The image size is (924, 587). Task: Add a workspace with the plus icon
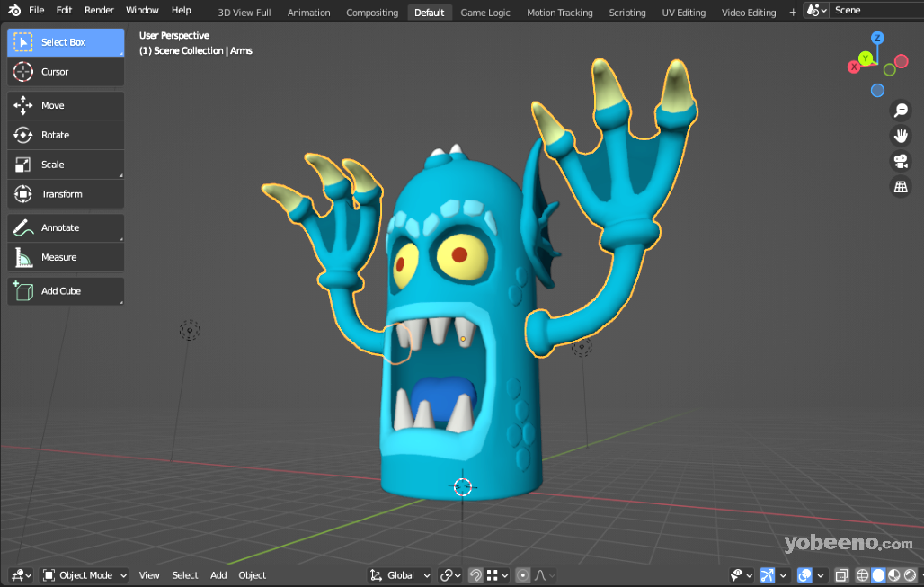(793, 12)
